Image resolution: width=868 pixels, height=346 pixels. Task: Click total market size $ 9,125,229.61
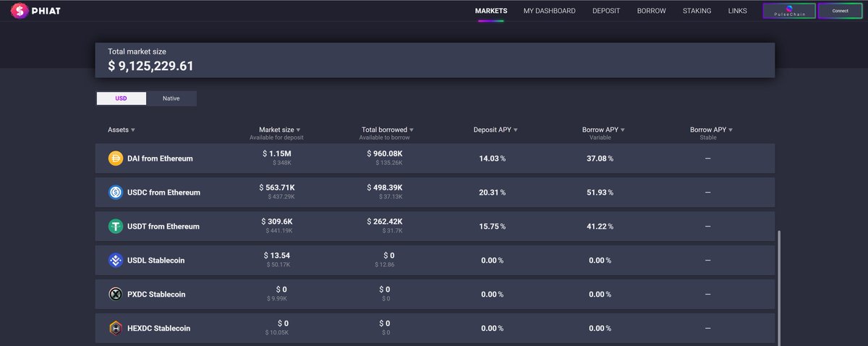coord(150,66)
